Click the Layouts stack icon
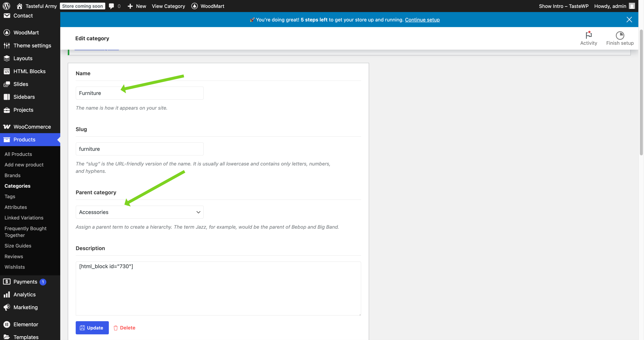This screenshot has width=644, height=340. (7, 58)
